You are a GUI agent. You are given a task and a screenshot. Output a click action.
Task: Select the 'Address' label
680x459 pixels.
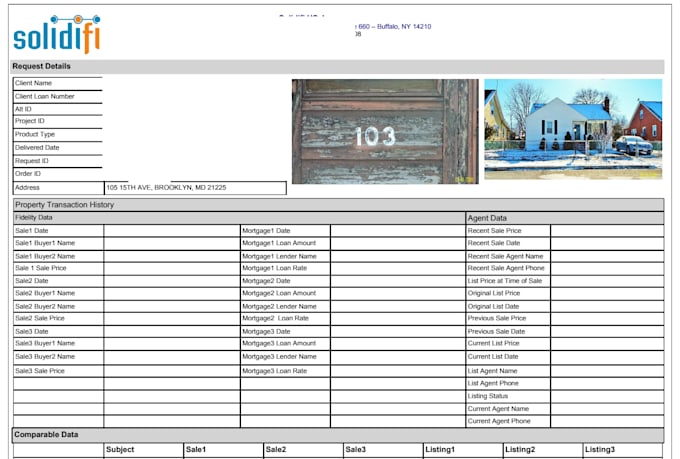(x=27, y=187)
